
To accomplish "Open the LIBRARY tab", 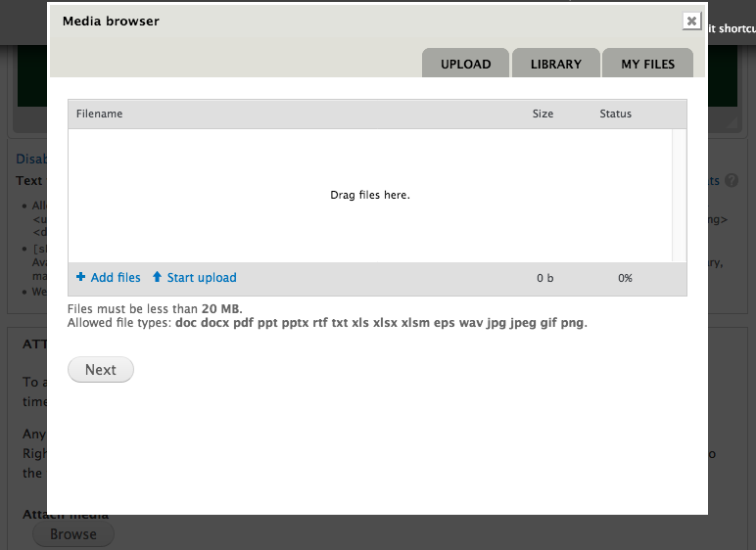I will coord(555,64).
